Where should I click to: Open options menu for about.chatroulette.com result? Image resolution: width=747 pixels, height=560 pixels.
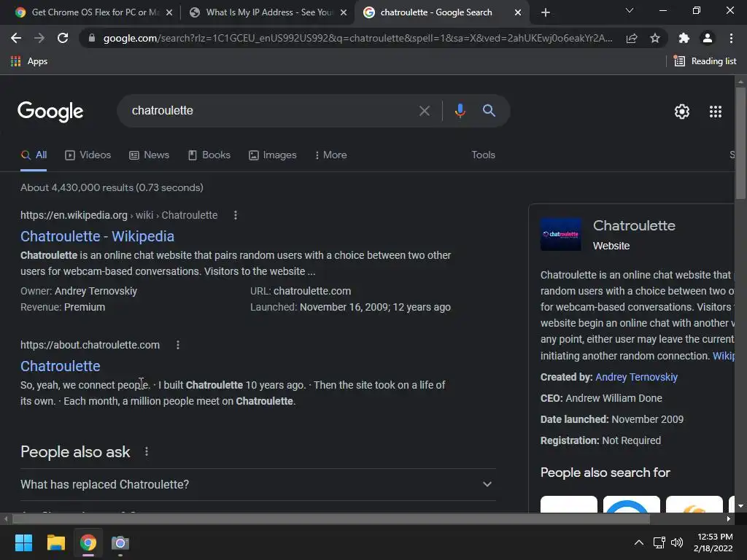point(178,345)
